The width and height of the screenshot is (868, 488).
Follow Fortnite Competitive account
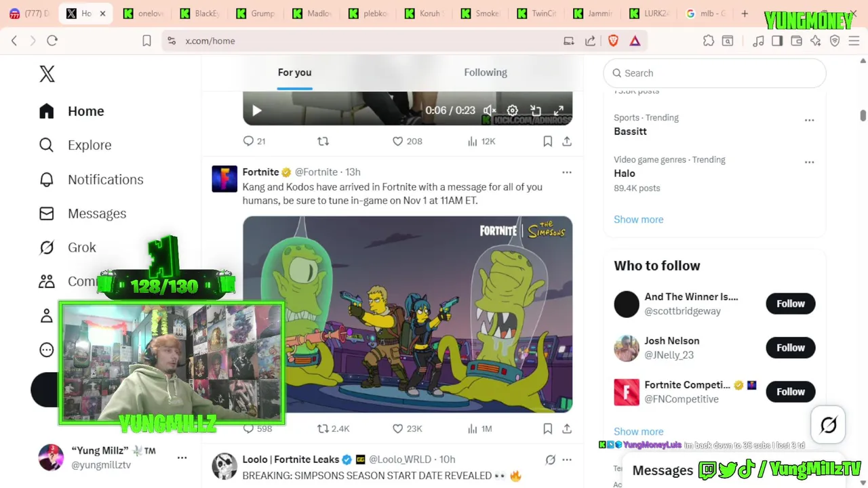(x=791, y=392)
